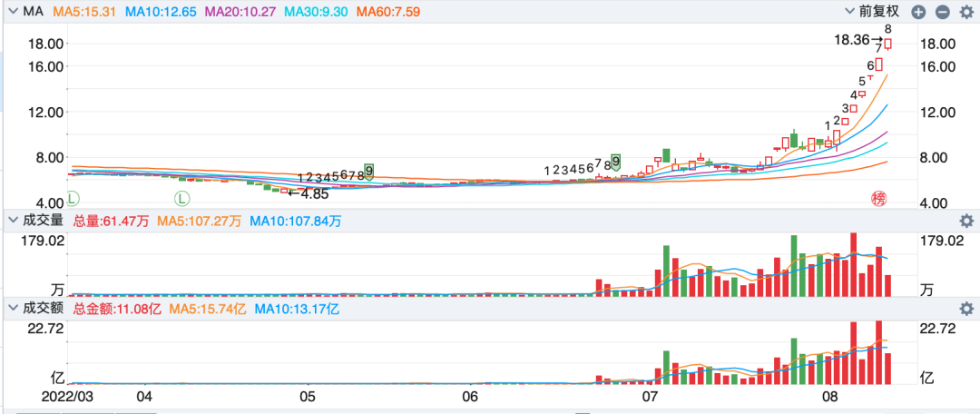Click the 18.36 high price annotation
980x414 pixels.
coord(851,40)
